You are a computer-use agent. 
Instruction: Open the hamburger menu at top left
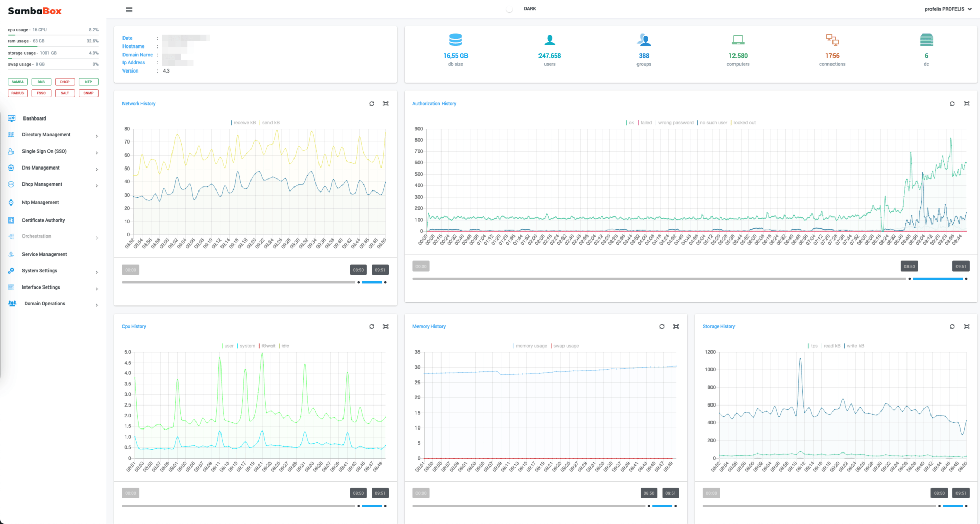[129, 9]
